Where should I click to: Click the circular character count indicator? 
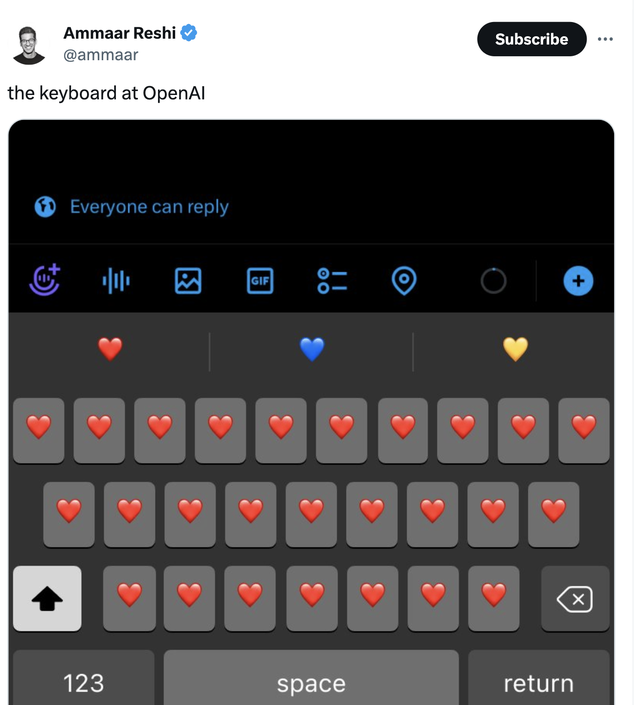point(493,281)
